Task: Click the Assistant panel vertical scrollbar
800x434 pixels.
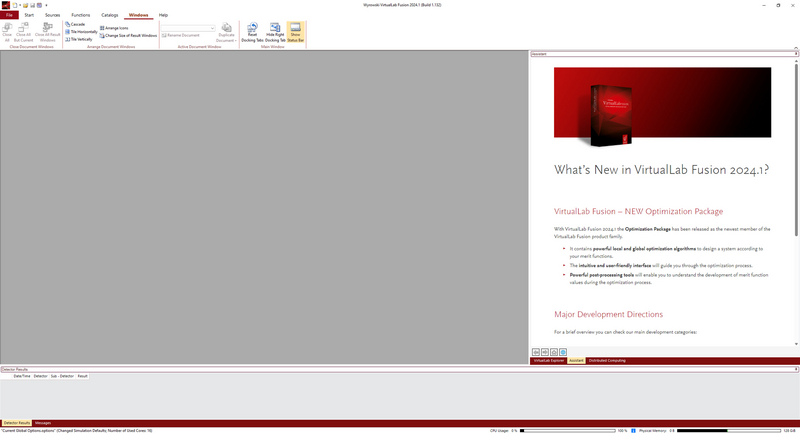Action: 796,150
